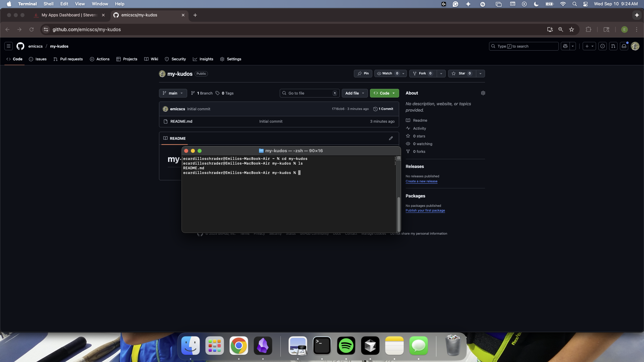644x362 pixels.
Task: Reload the GitHub page
Action: pos(32,29)
